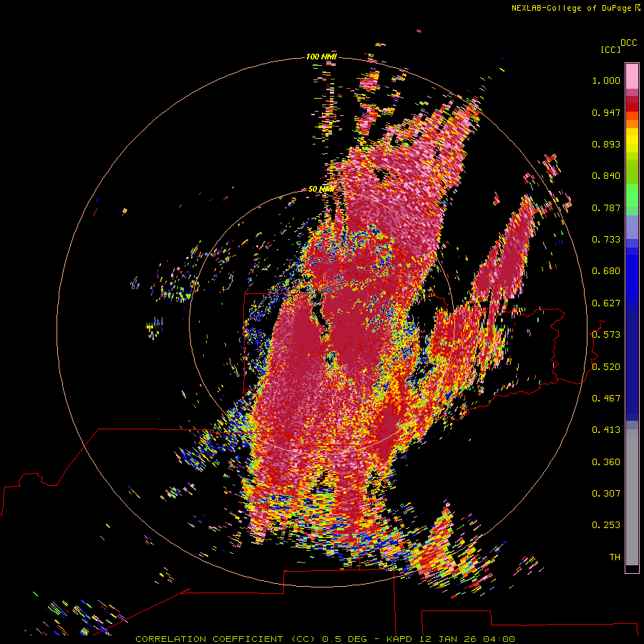
Task: Click the [CC] legend unit label
Action: point(611,49)
